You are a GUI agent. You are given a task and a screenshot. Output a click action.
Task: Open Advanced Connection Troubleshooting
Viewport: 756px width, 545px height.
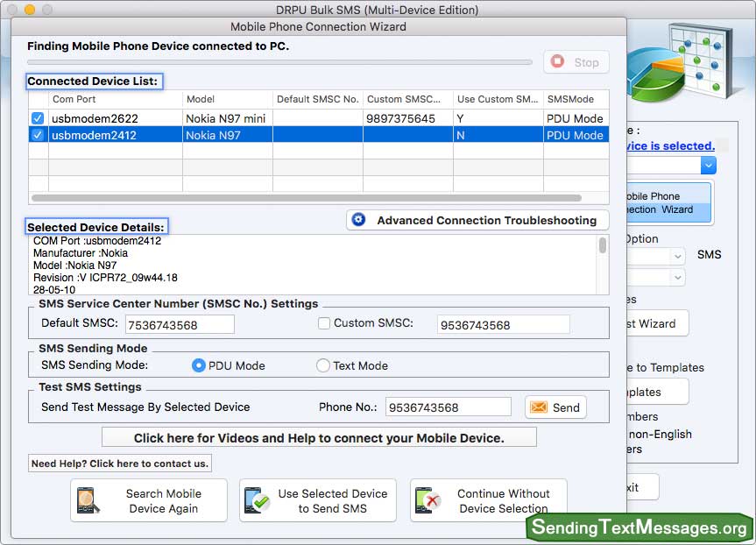[477, 221]
